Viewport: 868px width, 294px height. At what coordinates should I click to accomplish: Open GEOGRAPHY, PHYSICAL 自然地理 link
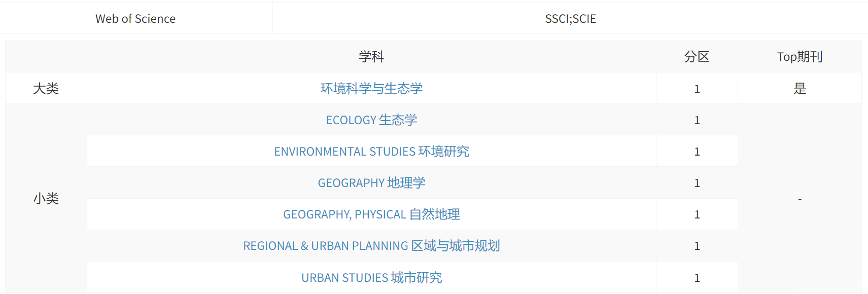tap(371, 214)
